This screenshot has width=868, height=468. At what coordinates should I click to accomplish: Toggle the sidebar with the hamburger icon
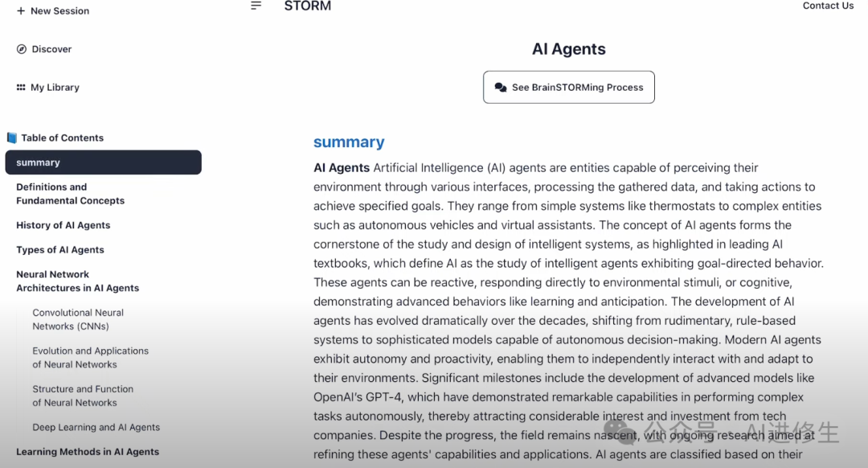coord(256,6)
